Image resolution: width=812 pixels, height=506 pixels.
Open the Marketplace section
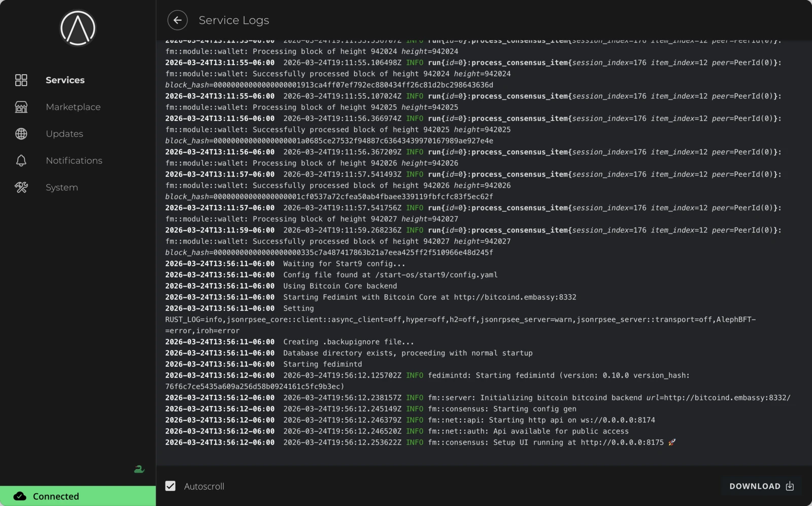73,107
